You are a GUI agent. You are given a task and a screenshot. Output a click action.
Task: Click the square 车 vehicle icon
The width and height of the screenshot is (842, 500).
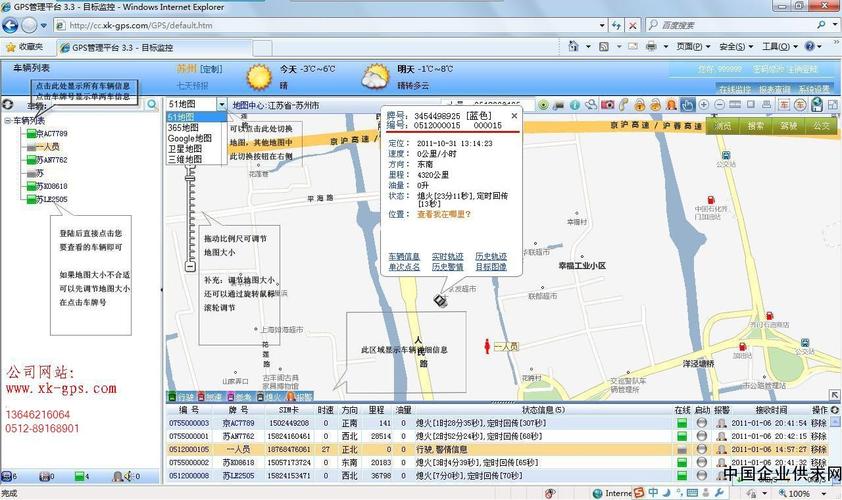785,105
